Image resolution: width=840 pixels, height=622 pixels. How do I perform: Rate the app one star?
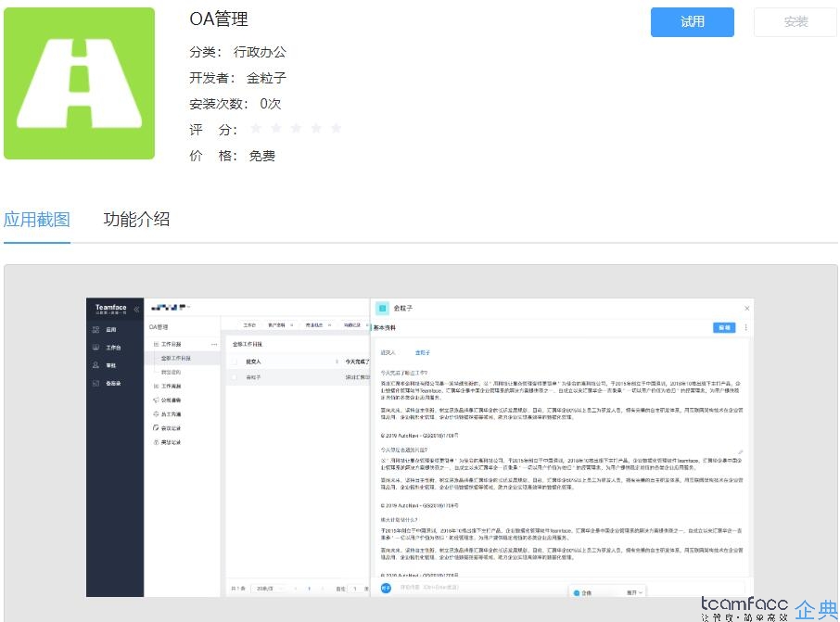click(x=256, y=128)
